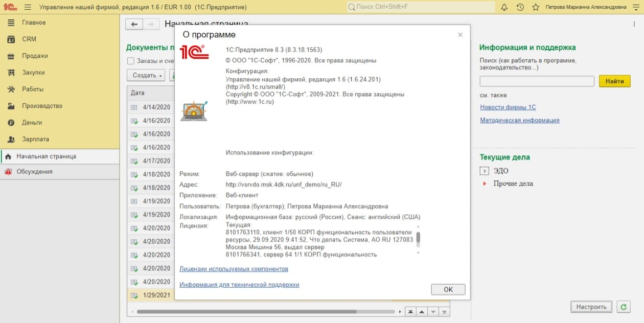Open favorites star icon
The width and height of the screenshot is (644, 323).
pyautogui.click(x=535, y=7)
